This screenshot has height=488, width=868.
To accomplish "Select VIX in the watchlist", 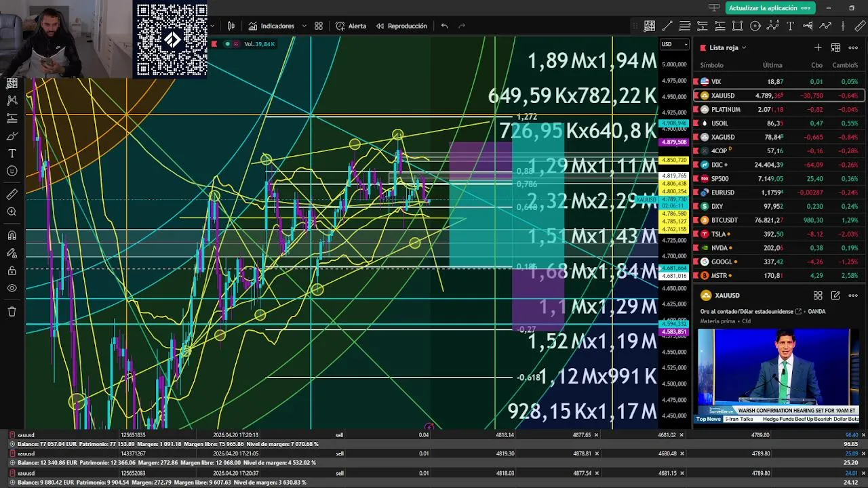I will point(779,81).
